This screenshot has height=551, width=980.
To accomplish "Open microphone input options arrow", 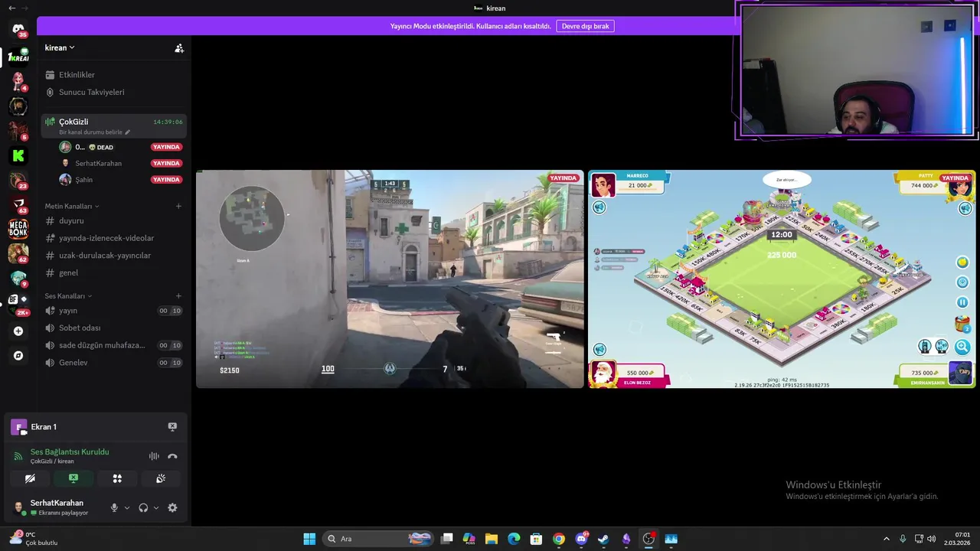I will click(127, 507).
